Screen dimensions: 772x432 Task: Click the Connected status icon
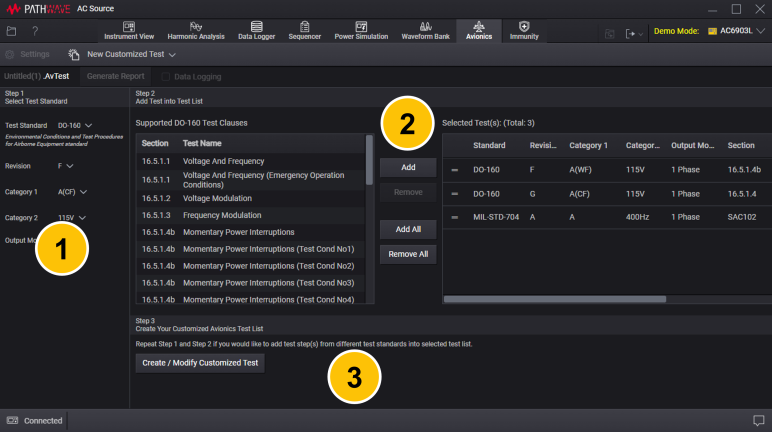coord(12,421)
